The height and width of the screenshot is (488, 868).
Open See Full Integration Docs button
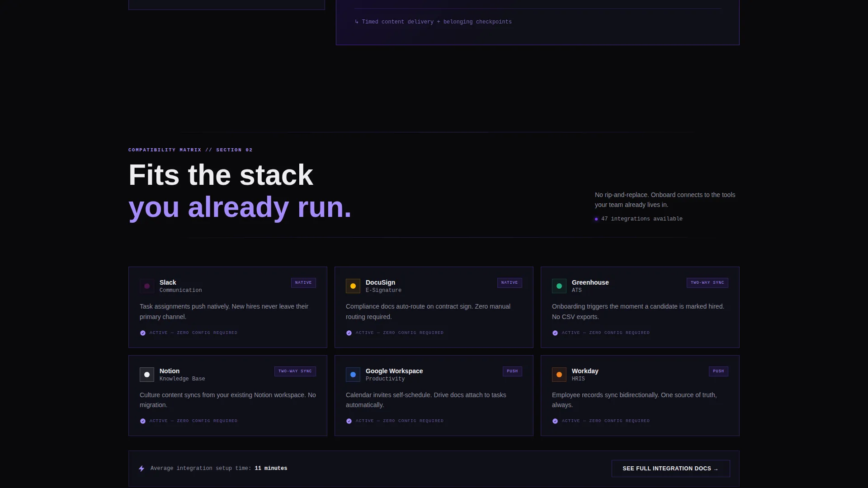coord(670,469)
